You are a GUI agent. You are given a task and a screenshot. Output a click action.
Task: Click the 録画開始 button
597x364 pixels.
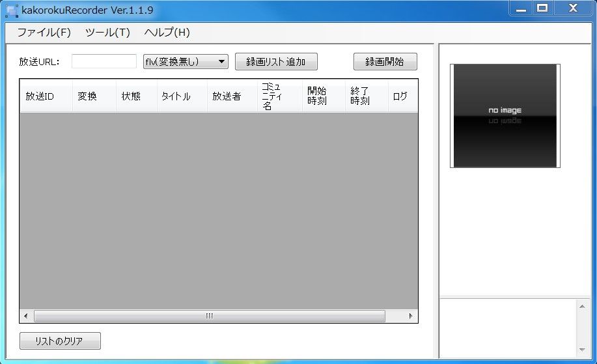point(385,61)
